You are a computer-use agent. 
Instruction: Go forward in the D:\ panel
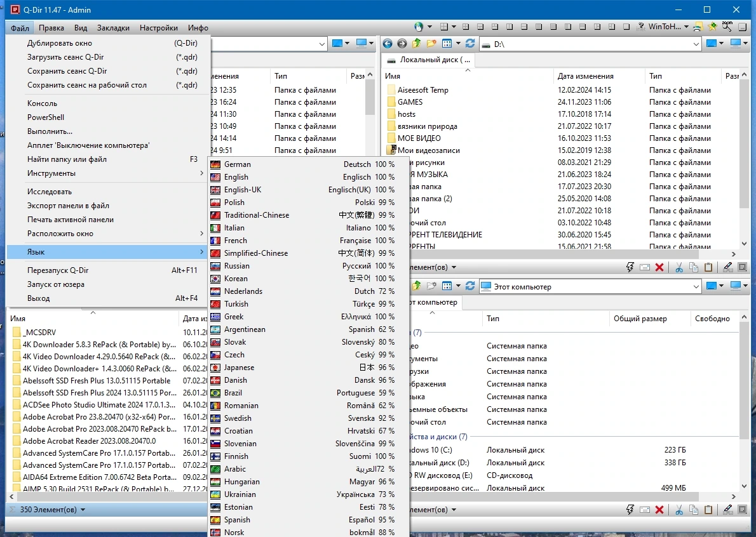pos(402,44)
